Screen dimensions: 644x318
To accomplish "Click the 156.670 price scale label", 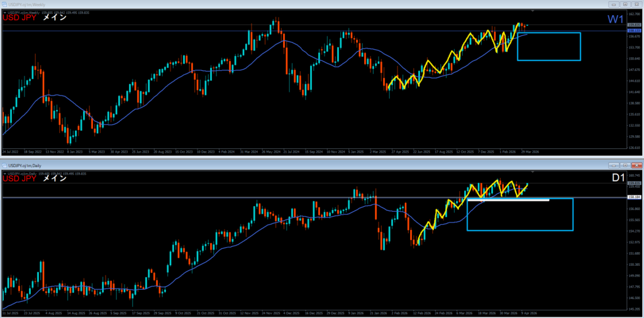I will [634, 36].
